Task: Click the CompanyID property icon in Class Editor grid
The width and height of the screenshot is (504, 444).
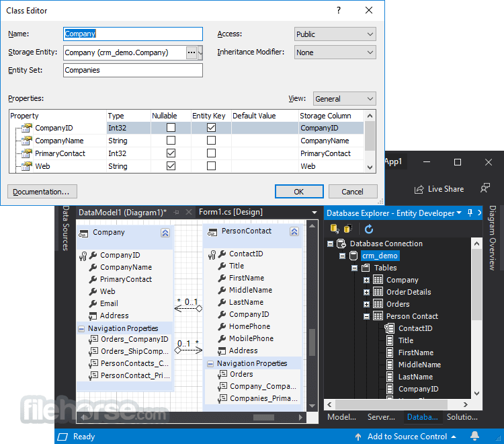Action: 27,128
